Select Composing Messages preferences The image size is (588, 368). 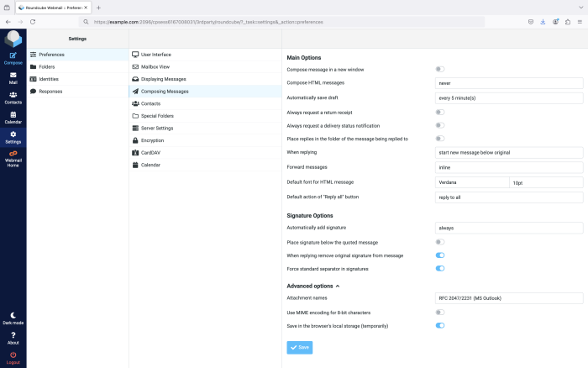[x=205, y=92]
